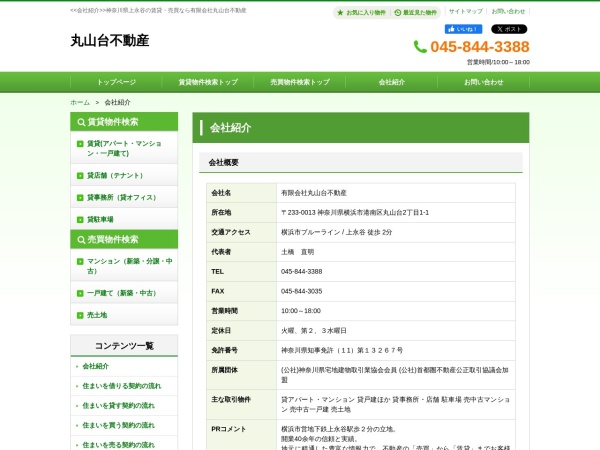
Task: Click the green arrow icon beside 一戸建て (新築・中古)
Action: click(x=80, y=293)
